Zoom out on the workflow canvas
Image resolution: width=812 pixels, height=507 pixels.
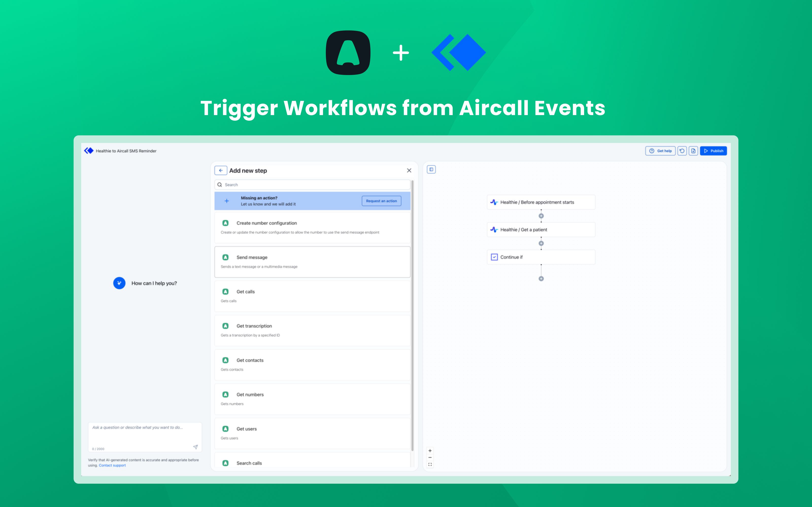click(430, 457)
